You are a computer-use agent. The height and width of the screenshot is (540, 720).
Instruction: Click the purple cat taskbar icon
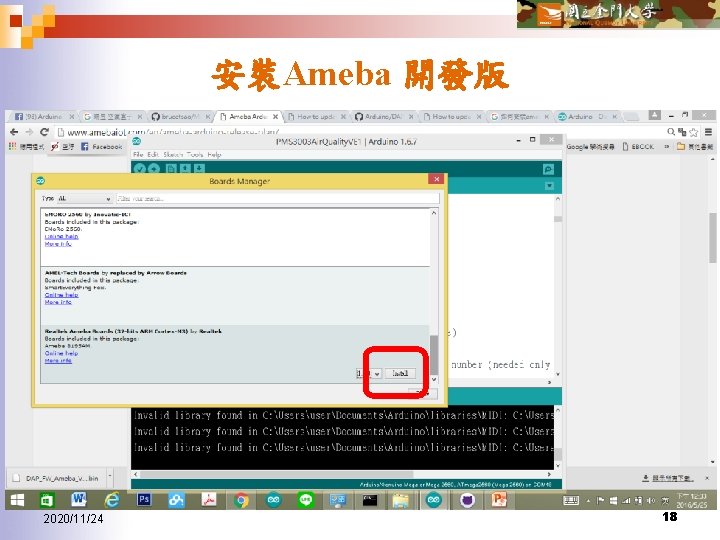click(x=467, y=500)
